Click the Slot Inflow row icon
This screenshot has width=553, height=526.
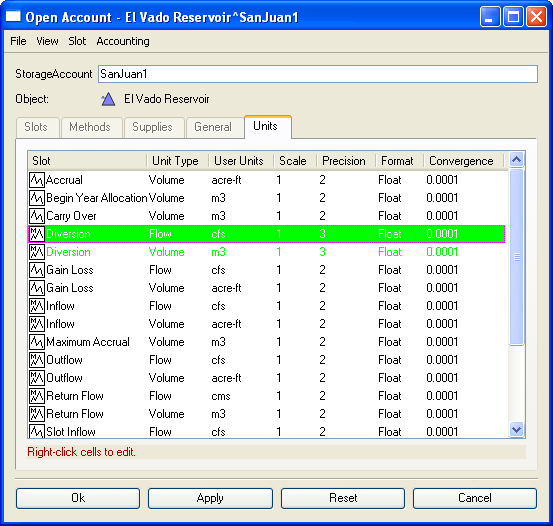(x=37, y=431)
